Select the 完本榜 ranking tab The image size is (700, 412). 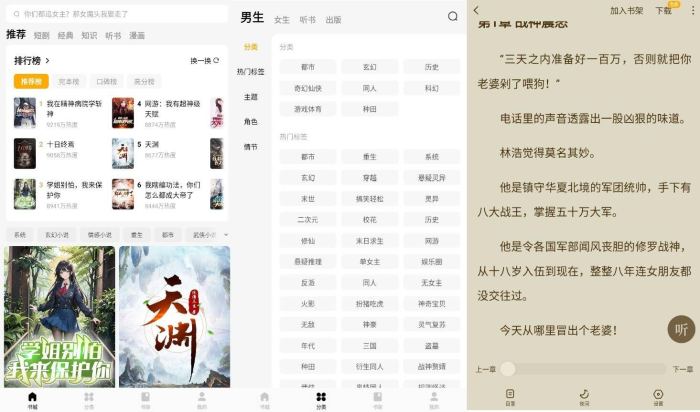(x=69, y=82)
